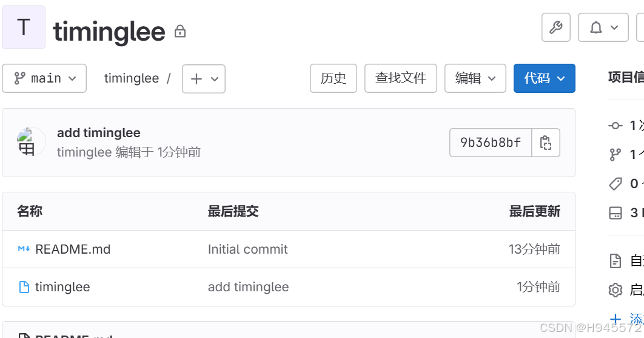Expand the blue 代码 code dropdown
The height and width of the screenshot is (338, 644).
[544, 78]
